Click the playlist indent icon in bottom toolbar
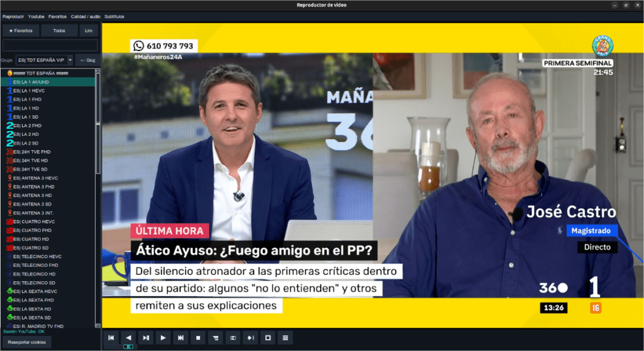This screenshot has width=644, height=351. (x=216, y=338)
